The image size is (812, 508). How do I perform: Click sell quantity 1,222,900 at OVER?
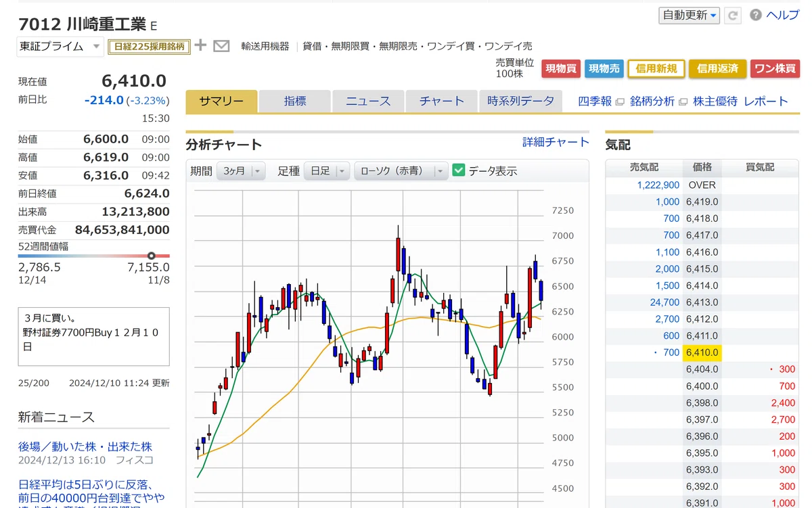pyautogui.click(x=658, y=185)
